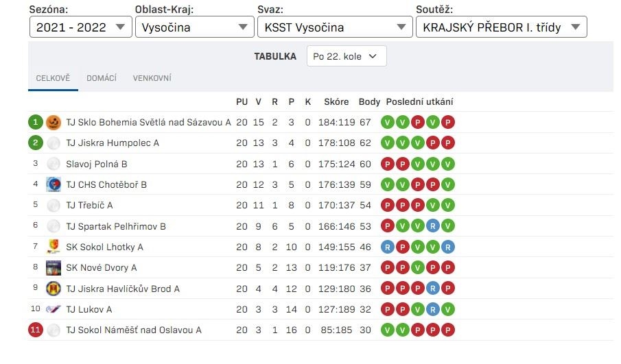Open the Soutěž Krajský přebor dropdown
621x364 pixels.
(x=501, y=27)
